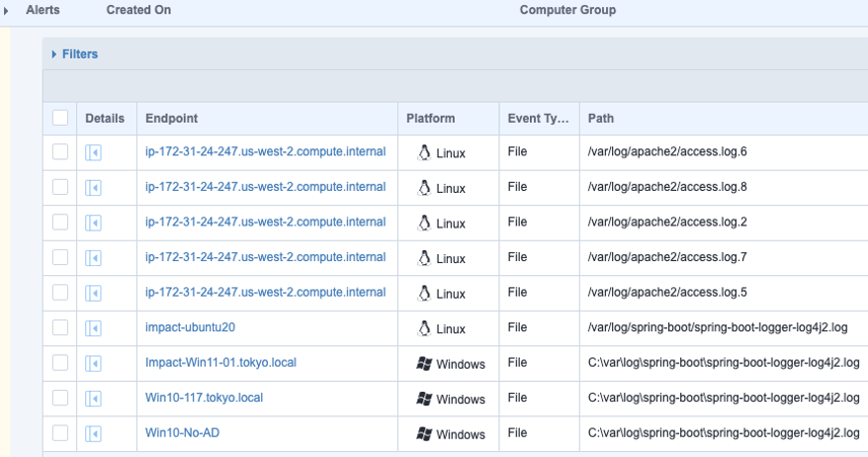Sort by Alerts column header
Viewport: 868px width, 457px height.
coord(43,10)
